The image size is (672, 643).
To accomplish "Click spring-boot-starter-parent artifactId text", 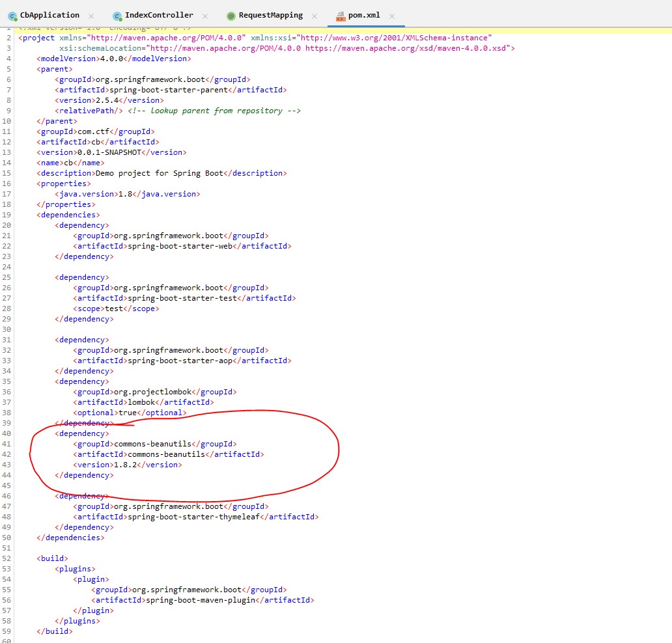I will [169, 90].
